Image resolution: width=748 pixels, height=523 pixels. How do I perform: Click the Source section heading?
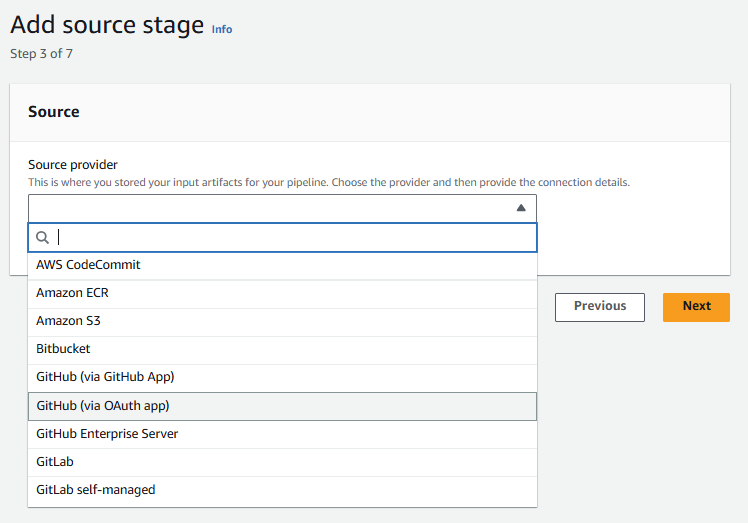click(x=54, y=112)
